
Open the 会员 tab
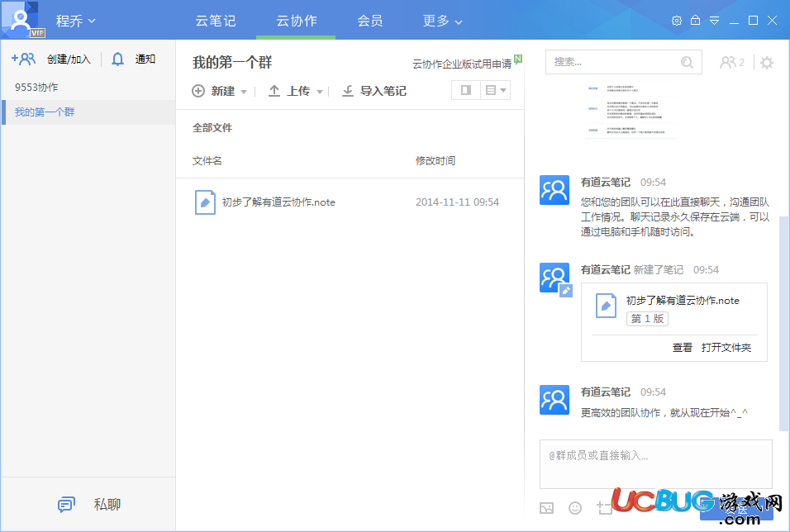(x=370, y=21)
